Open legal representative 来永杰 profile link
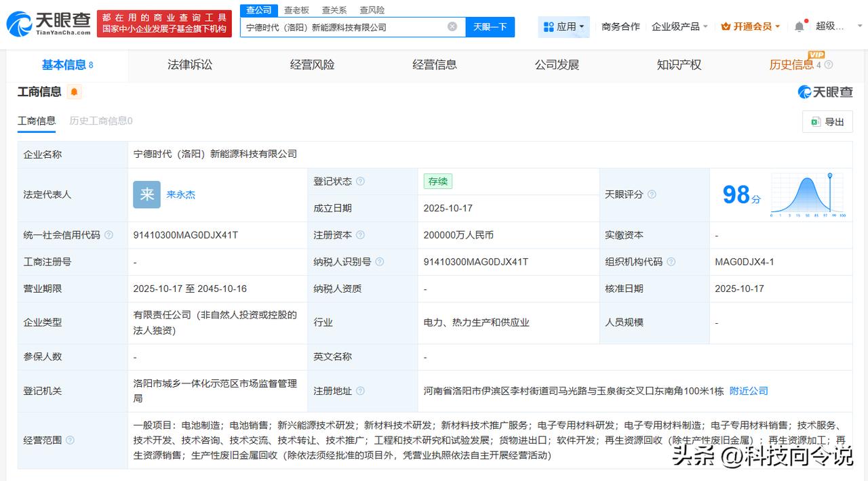 coord(181,194)
